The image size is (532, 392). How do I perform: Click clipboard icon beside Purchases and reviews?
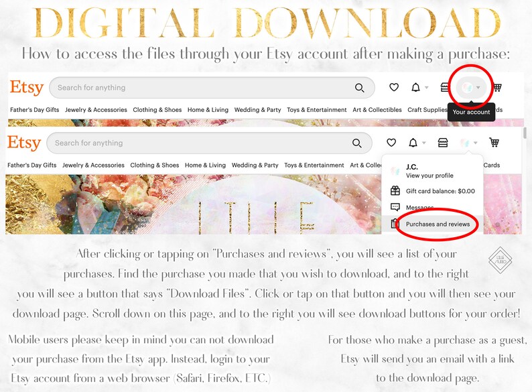pos(393,224)
